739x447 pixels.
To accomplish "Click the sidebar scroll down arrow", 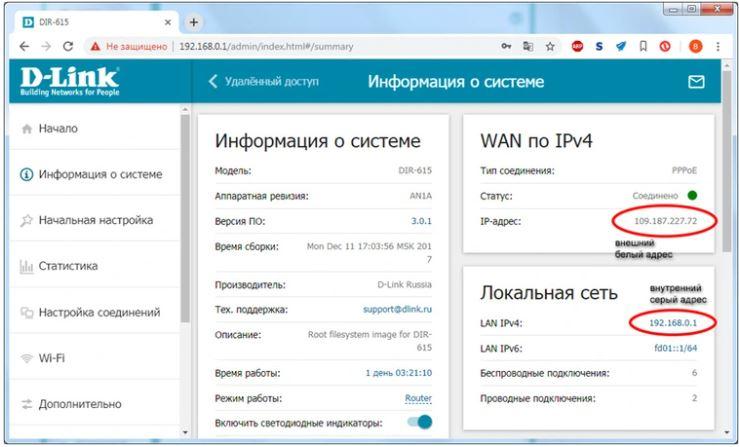I will coord(185,432).
